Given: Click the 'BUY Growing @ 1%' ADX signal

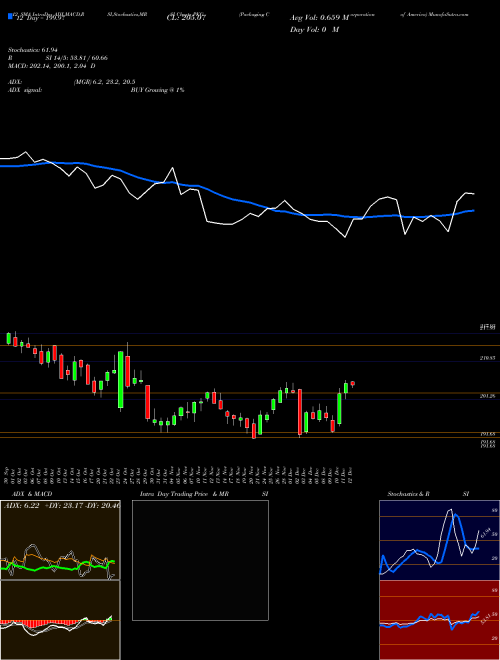Looking at the screenshot, I should tap(157, 90).
